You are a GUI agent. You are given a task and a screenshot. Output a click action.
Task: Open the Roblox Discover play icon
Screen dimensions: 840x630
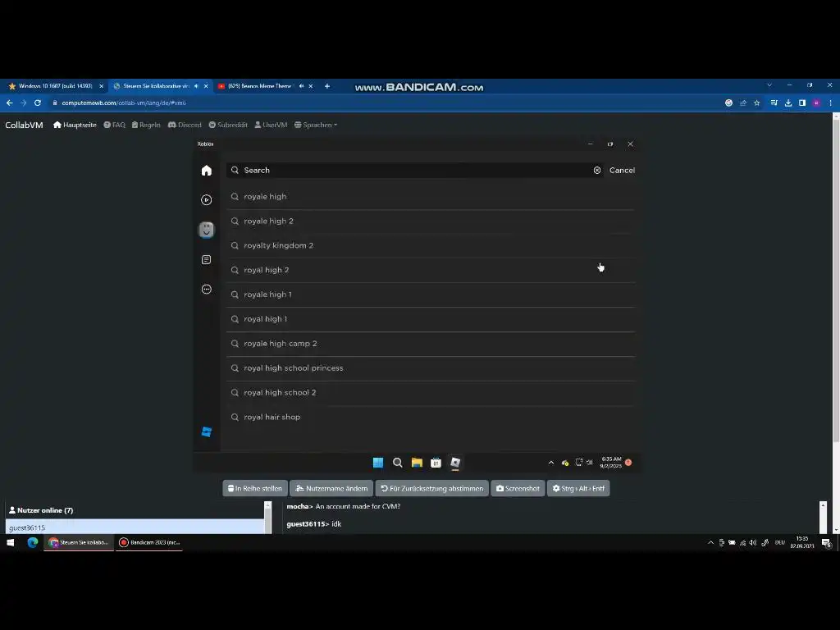tap(206, 200)
